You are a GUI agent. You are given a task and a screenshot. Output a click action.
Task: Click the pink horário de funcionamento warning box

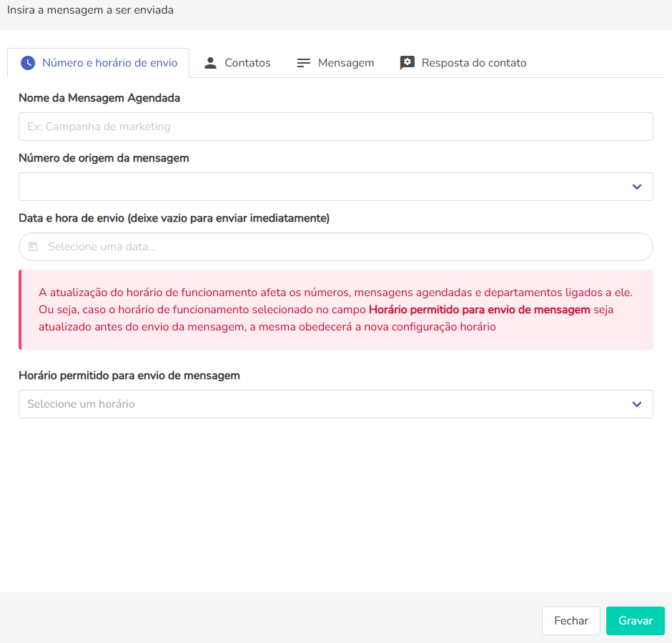336,310
